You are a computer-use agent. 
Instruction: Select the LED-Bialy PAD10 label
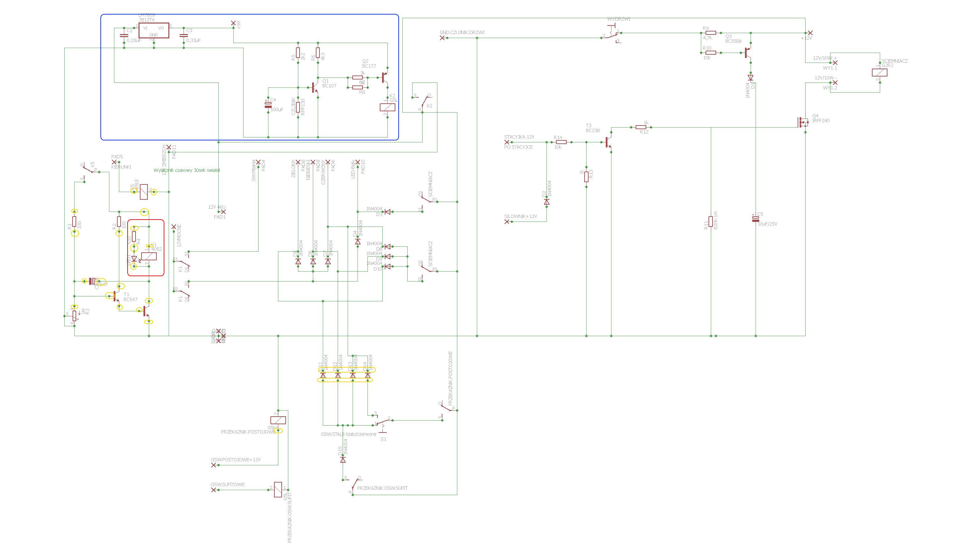(x=358, y=169)
